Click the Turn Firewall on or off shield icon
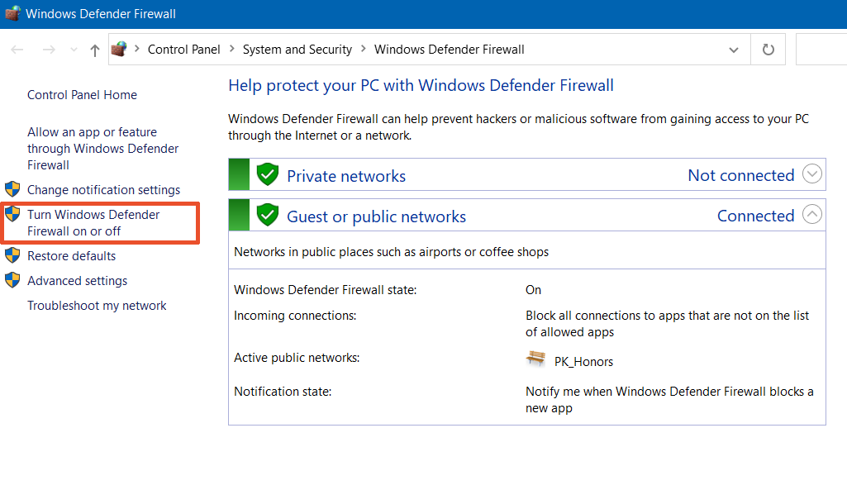Image resolution: width=847 pixels, height=504 pixels. pos(12,214)
